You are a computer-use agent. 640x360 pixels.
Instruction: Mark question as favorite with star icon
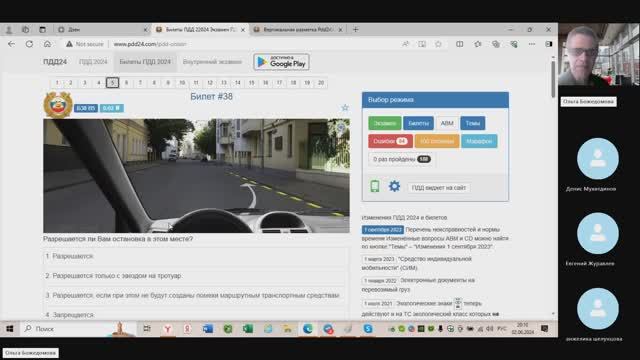345,108
